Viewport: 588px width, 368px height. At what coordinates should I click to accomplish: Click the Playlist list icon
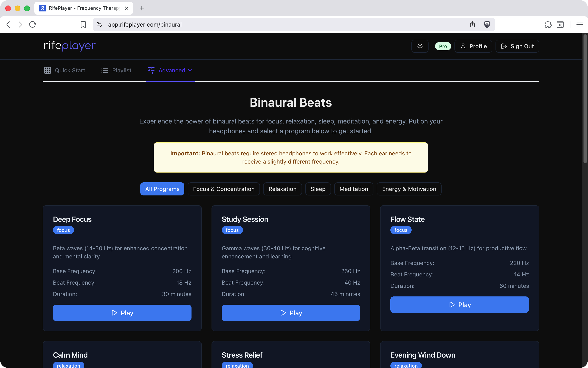click(105, 70)
